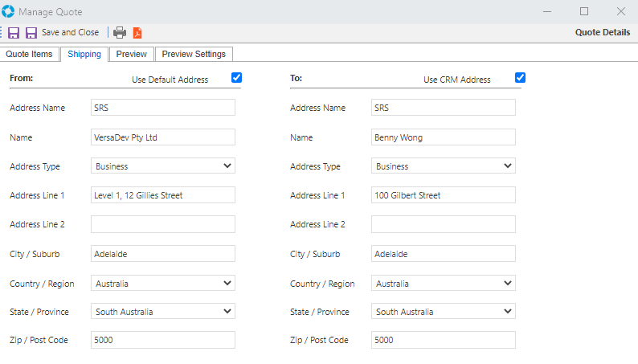The image size is (638, 364).
Task: Maximize the Manage Quote window
Action: click(x=584, y=11)
